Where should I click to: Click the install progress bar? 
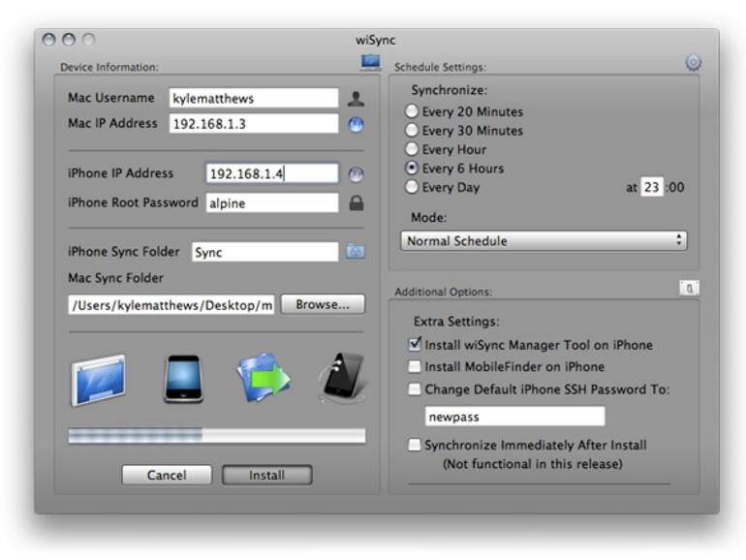tap(216, 436)
